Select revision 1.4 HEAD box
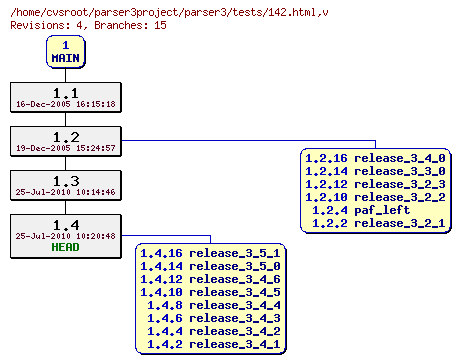The image size is (460, 363). [66, 236]
